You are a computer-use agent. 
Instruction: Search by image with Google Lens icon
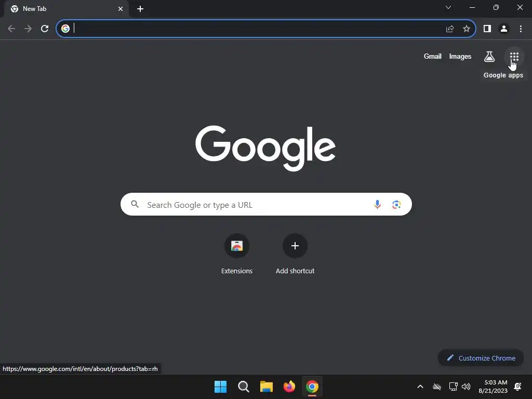click(x=396, y=204)
